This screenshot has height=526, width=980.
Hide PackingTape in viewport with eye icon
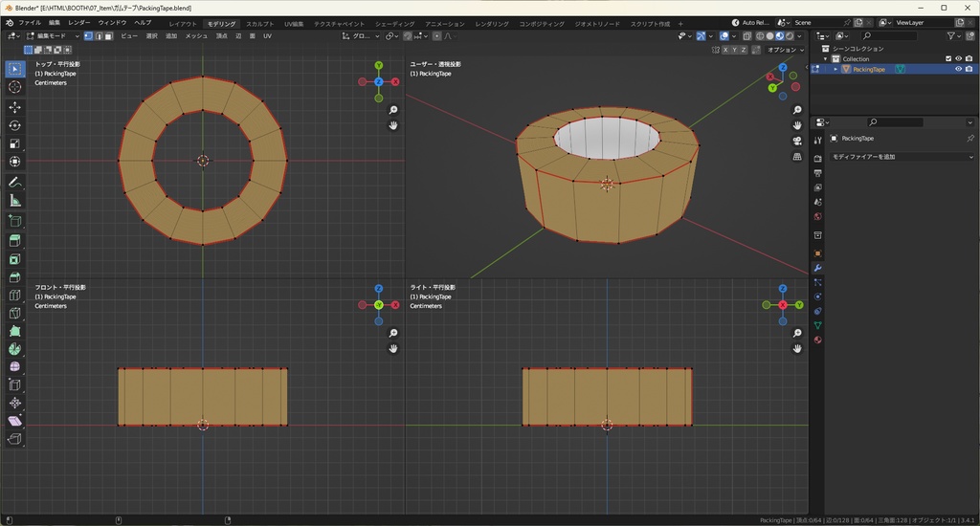point(958,69)
